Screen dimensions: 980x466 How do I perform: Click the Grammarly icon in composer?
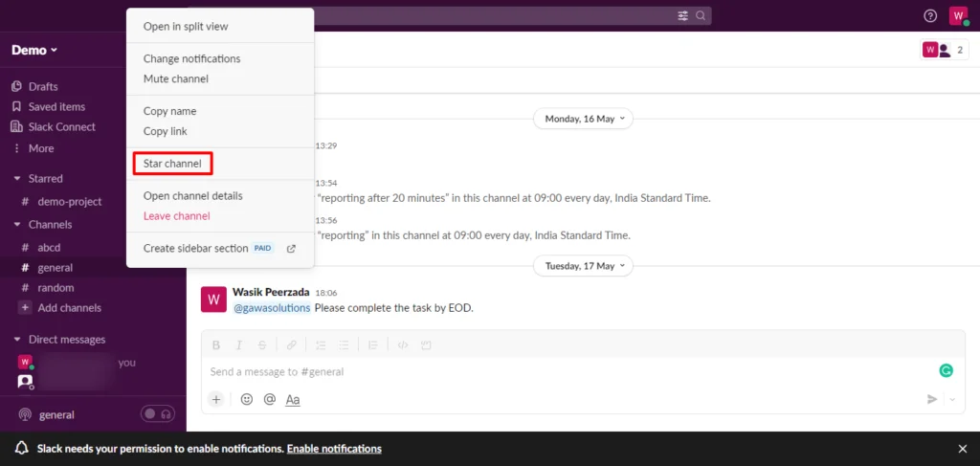click(x=947, y=371)
